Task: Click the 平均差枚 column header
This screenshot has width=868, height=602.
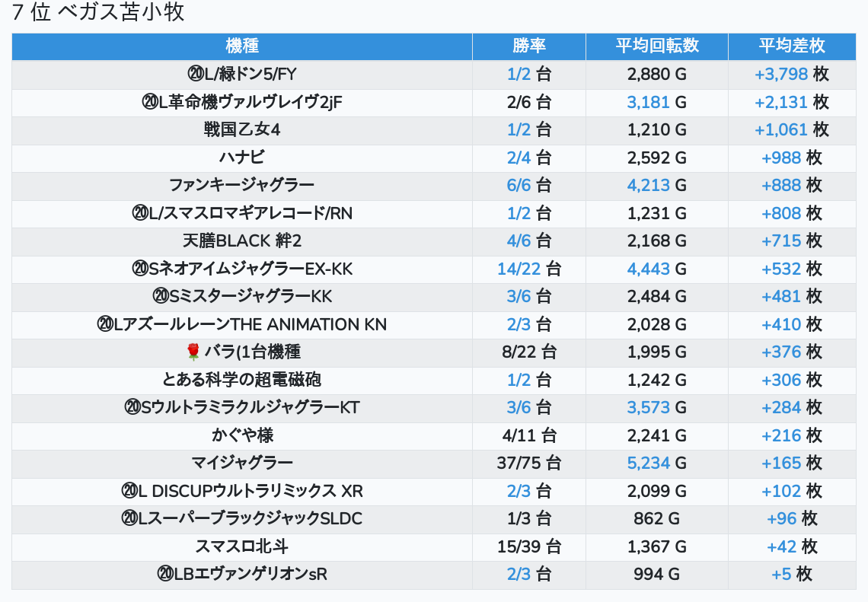Action: point(791,46)
